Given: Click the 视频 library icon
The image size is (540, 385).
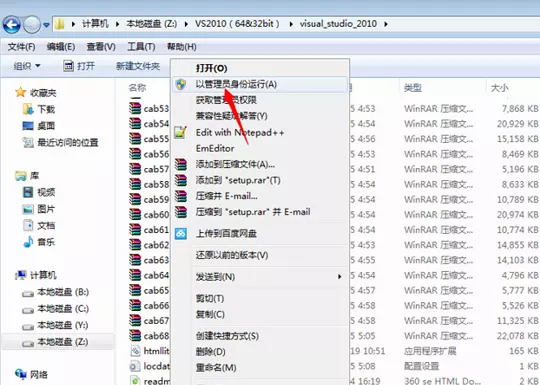Looking at the screenshot, I should coord(28,192).
